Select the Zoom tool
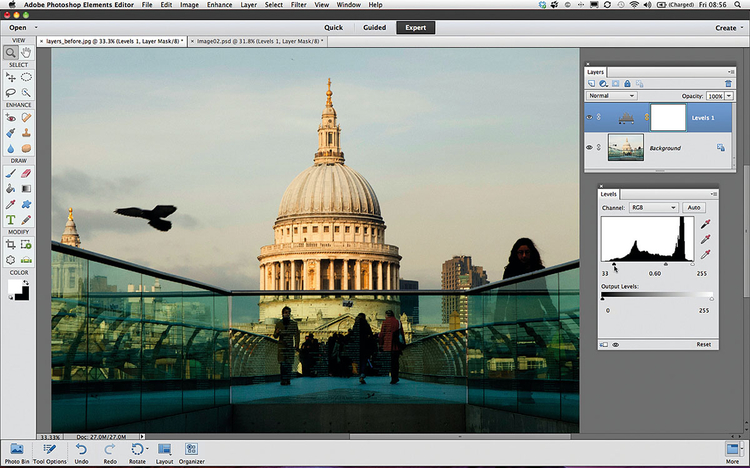This screenshot has width=750, height=468. [11, 52]
